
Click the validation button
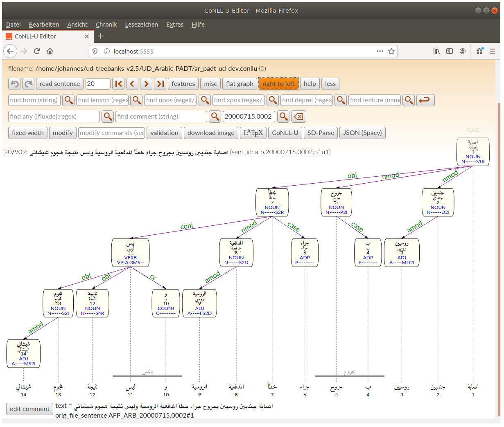(164, 133)
